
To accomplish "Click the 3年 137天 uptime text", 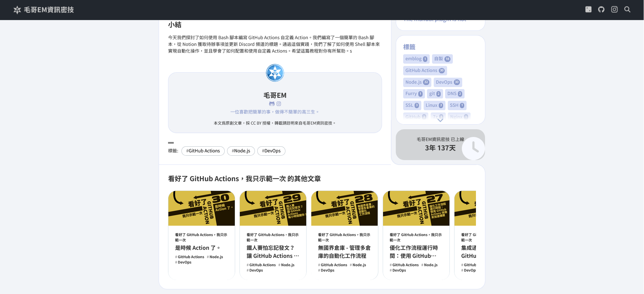I will (440, 148).
